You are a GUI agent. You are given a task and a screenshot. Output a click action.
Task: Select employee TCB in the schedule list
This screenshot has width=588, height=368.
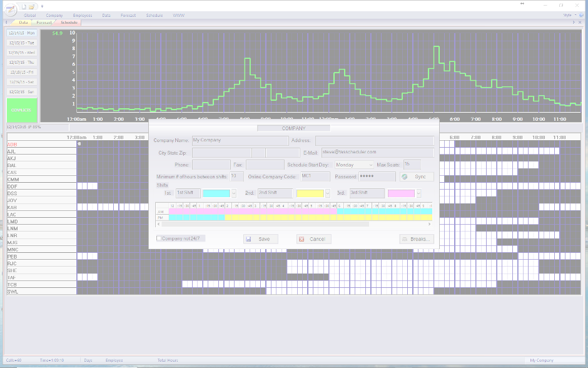point(42,285)
